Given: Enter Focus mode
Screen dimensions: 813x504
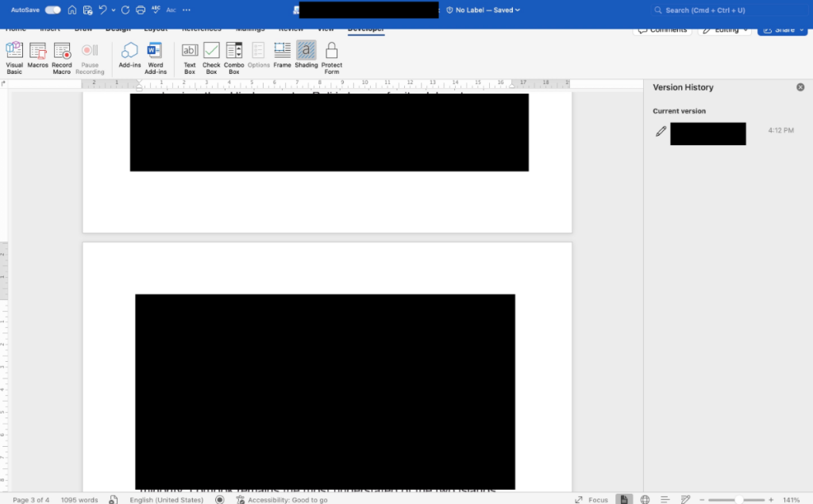Looking at the screenshot, I should (x=591, y=500).
